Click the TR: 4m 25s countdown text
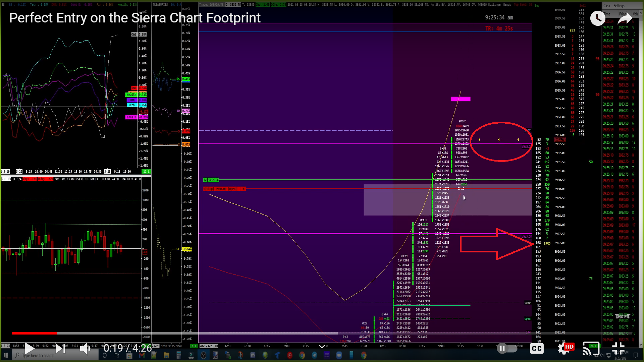 coord(499,28)
